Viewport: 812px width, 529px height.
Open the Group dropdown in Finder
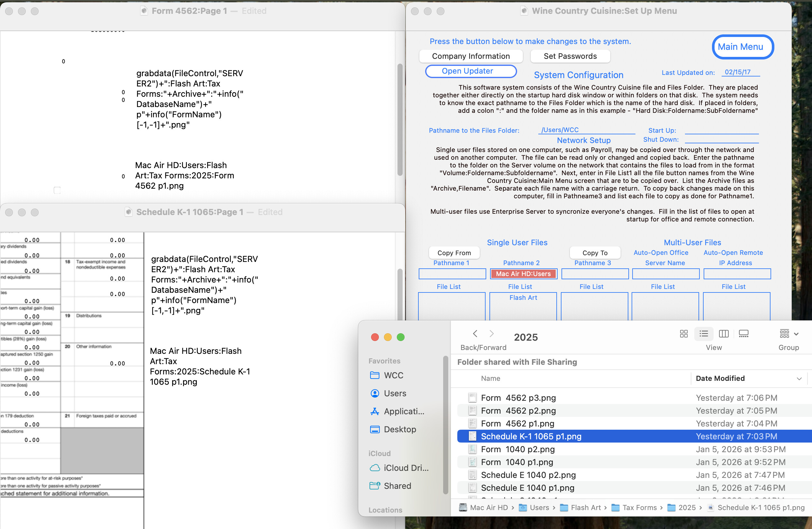(789, 334)
